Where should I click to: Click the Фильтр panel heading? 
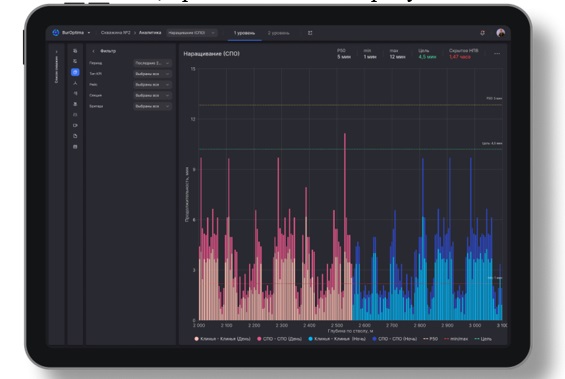108,51
